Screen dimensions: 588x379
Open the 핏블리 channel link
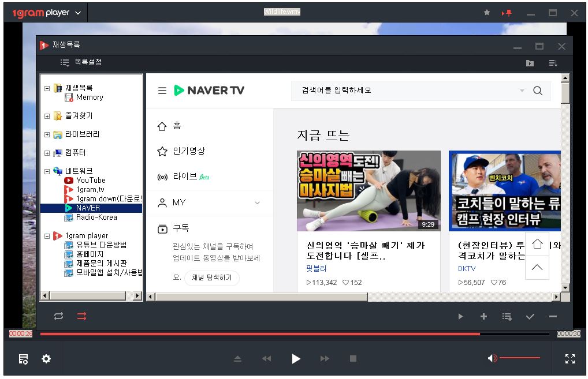[316, 268]
